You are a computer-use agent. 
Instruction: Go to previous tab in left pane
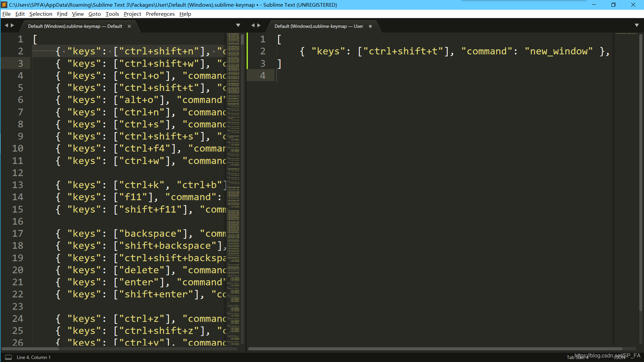pyautogui.click(x=6, y=25)
